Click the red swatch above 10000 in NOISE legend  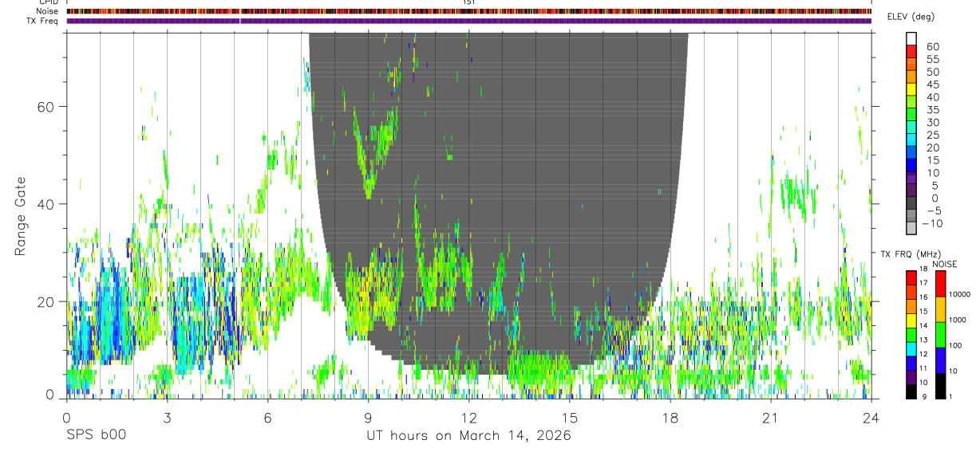point(939,283)
